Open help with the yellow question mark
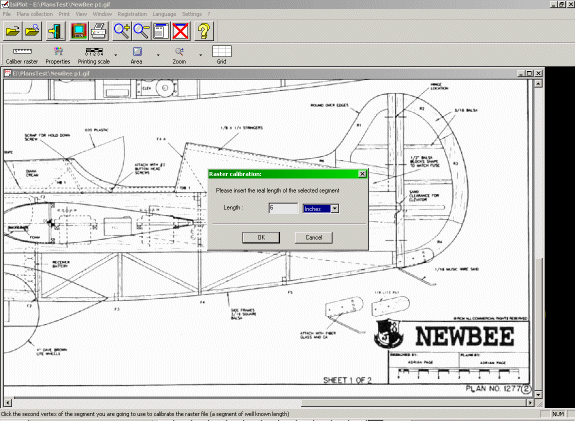The image size is (575, 421). (204, 31)
